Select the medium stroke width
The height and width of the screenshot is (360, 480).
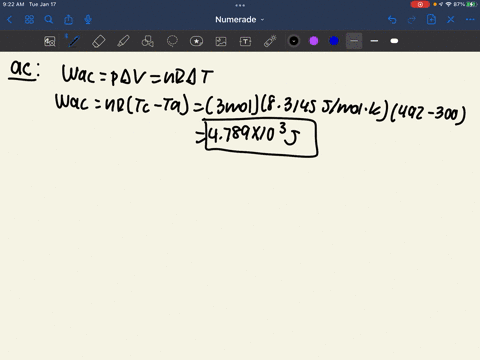tap(374, 41)
